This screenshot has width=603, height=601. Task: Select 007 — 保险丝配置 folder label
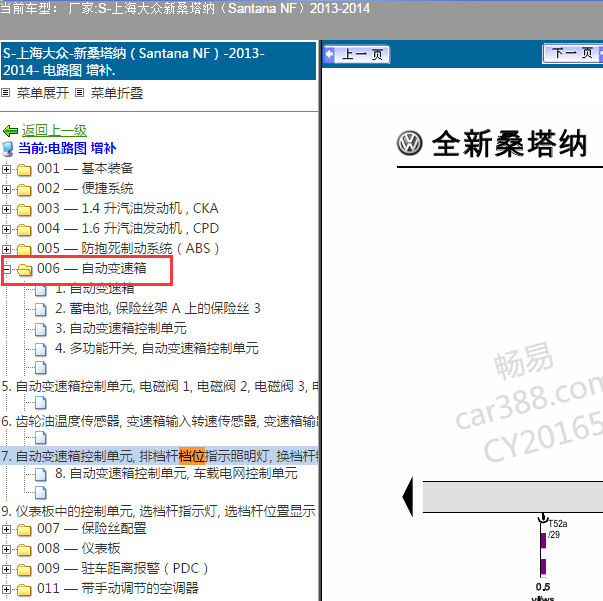point(92,529)
